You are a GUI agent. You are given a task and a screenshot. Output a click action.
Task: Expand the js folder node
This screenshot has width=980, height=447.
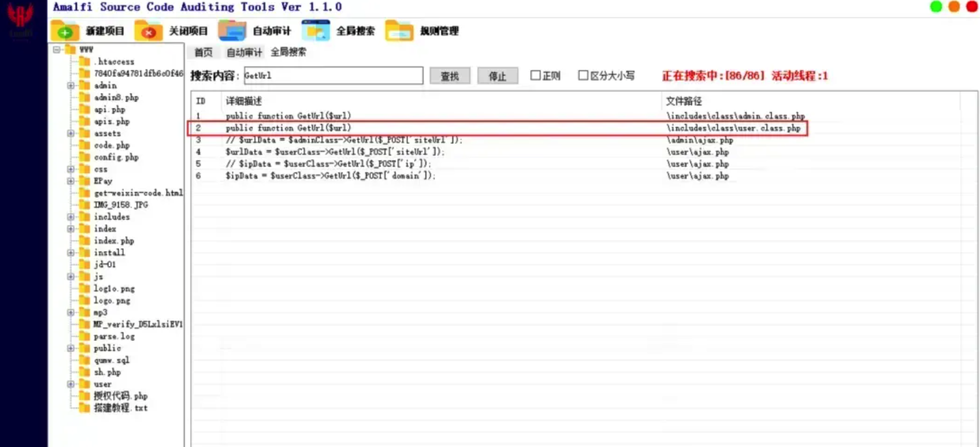71,276
